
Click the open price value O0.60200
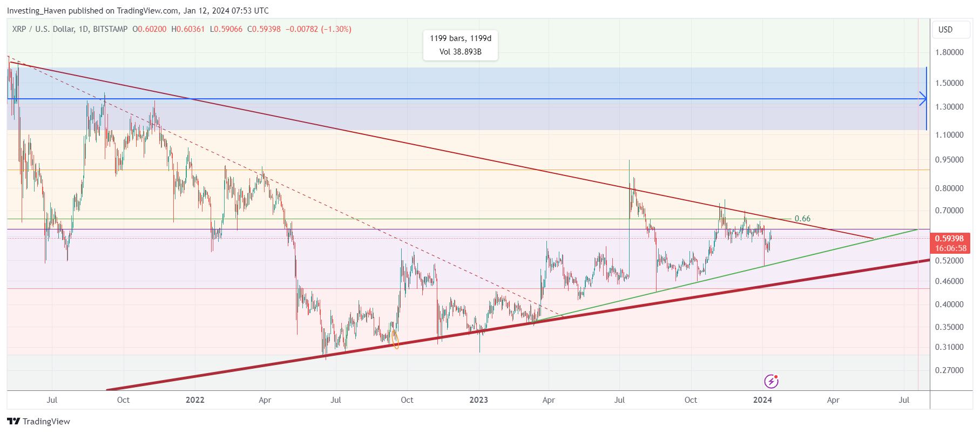150,29
